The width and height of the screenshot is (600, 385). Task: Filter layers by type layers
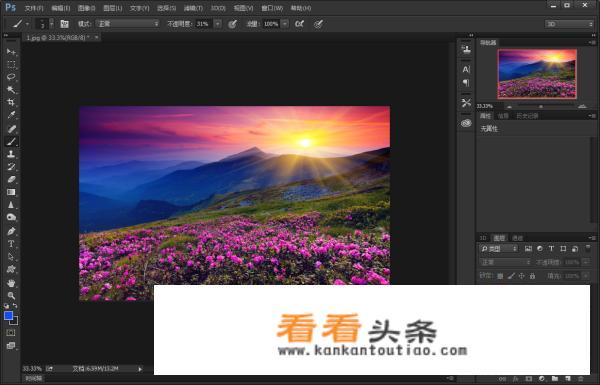[x=551, y=249]
